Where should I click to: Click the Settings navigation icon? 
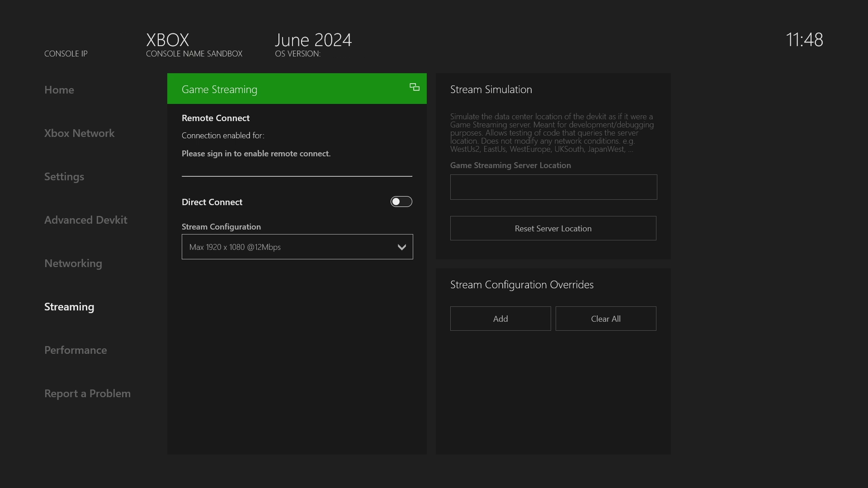click(x=64, y=176)
